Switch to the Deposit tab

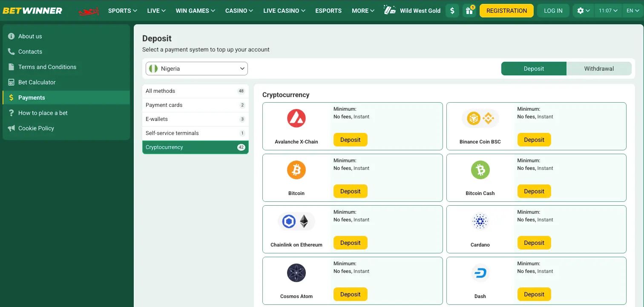(x=534, y=69)
